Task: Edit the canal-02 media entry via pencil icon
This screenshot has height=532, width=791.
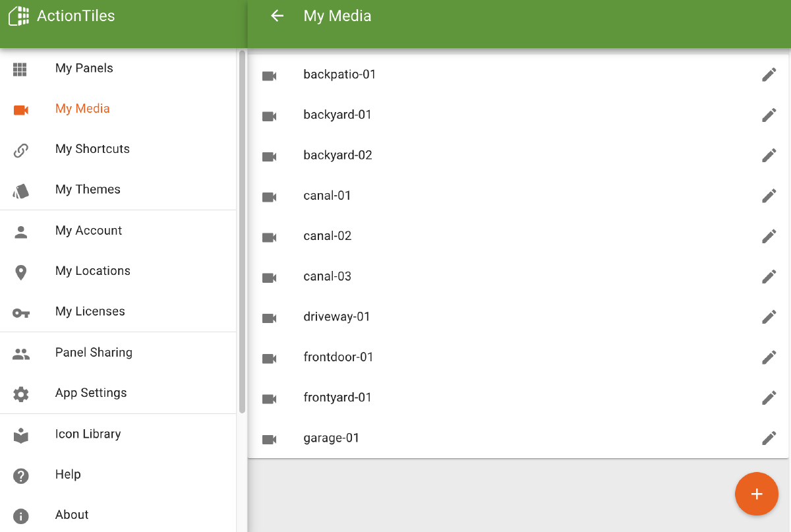Action: [769, 236]
